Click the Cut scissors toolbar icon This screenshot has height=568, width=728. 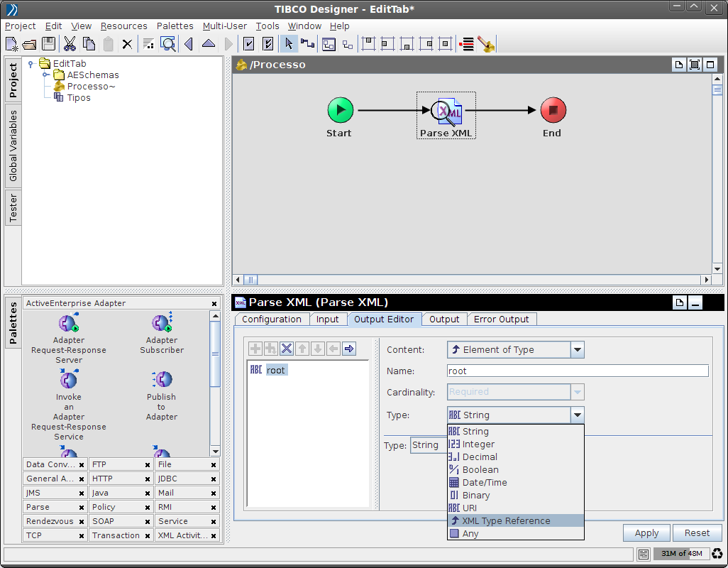[70, 44]
